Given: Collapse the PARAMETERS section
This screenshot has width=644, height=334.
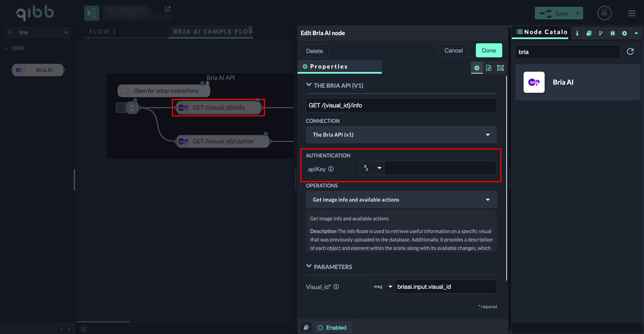Looking at the screenshot, I should (x=309, y=266).
